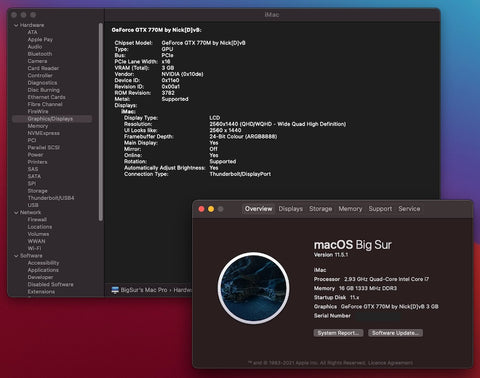Switch to the Service tab
This screenshot has height=378, width=480.
(x=409, y=209)
